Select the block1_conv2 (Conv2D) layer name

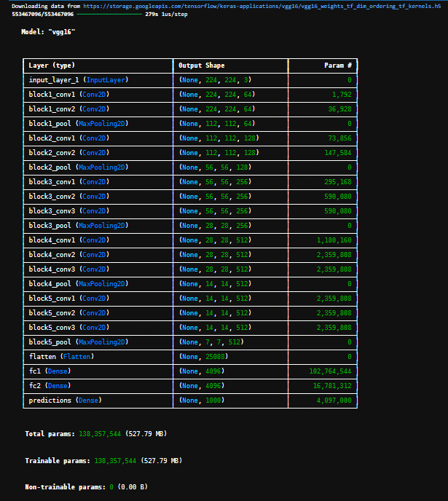[x=69, y=109]
